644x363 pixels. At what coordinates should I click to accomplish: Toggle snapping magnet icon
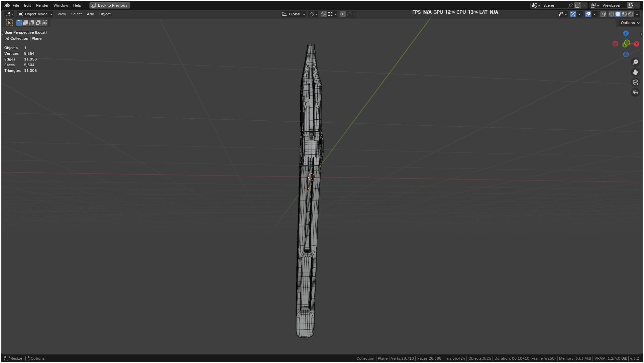click(x=323, y=14)
